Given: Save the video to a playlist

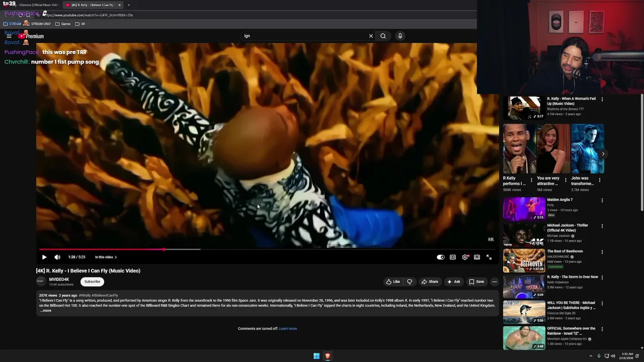Looking at the screenshot, I should click(x=476, y=282).
